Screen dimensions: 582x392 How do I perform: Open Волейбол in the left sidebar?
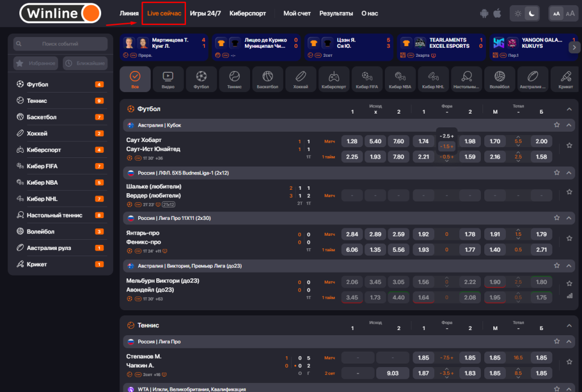tap(60, 232)
